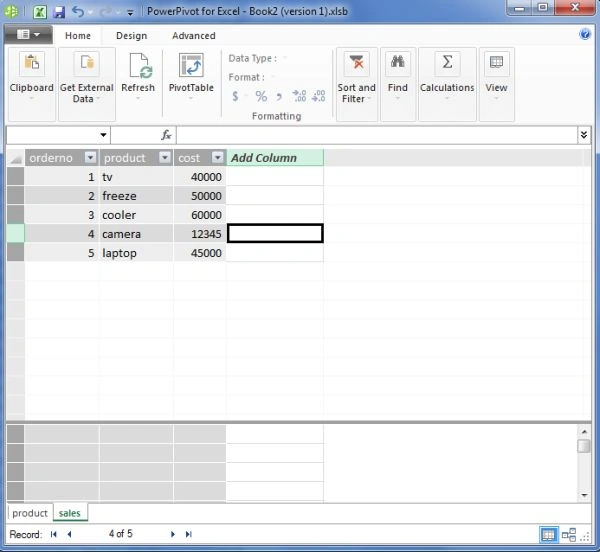
Task: Expand the formula bar chevron
Action: point(584,135)
